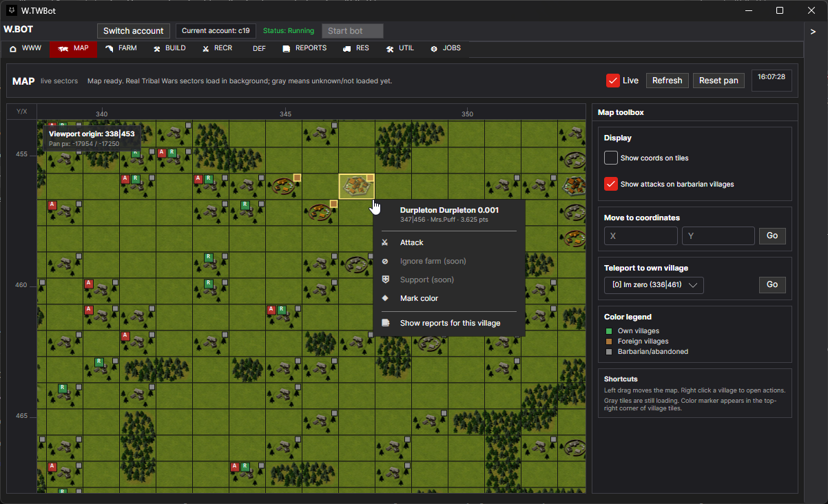Click the Durpleton Durpleton 0.001 header
The height and width of the screenshot is (504, 828).
449,210
